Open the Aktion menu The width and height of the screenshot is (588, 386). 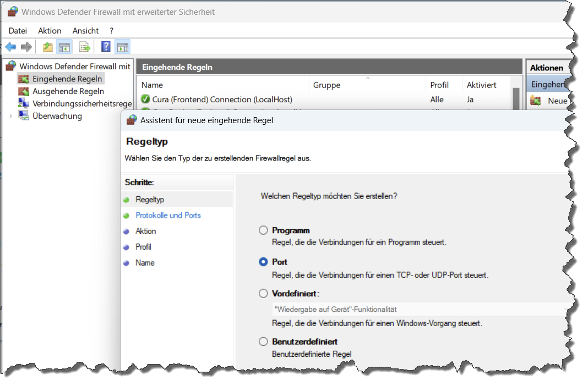click(x=50, y=31)
